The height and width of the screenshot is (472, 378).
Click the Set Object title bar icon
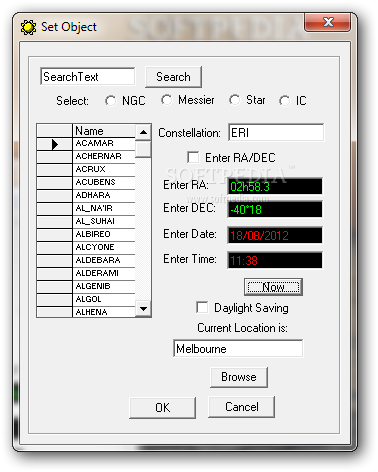(28, 27)
